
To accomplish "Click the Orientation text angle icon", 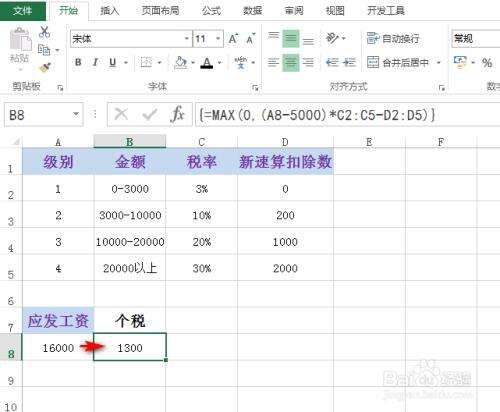I will [x=332, y=38].
